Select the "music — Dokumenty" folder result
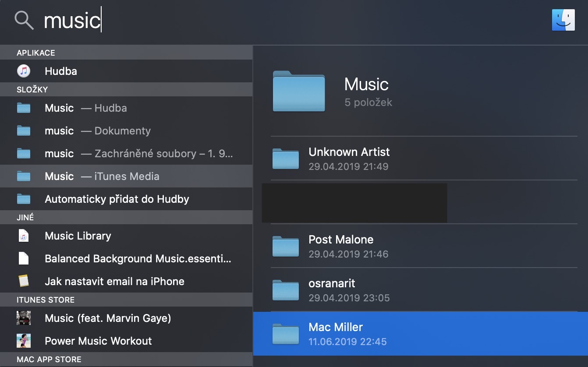588x367 pixels. coord(126,131)
